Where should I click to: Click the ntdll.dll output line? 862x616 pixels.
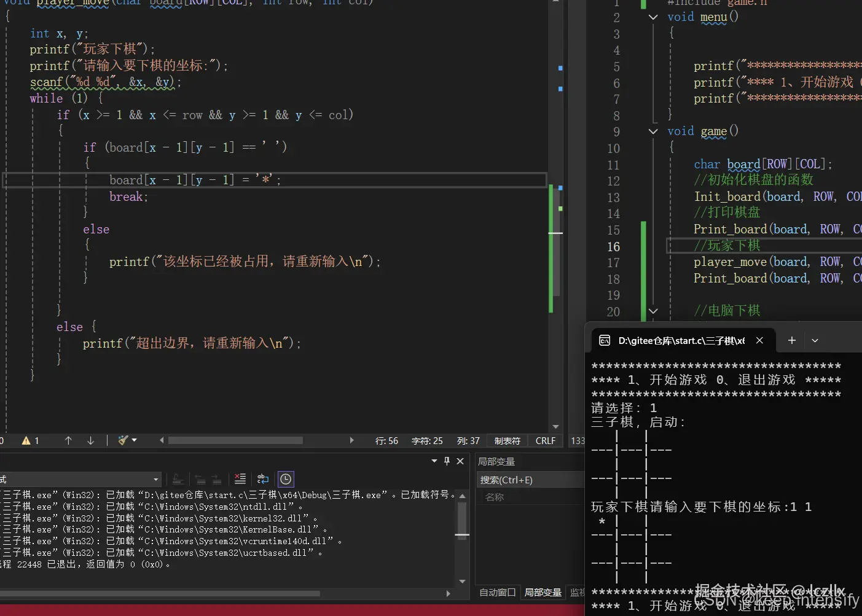(153, 507)
